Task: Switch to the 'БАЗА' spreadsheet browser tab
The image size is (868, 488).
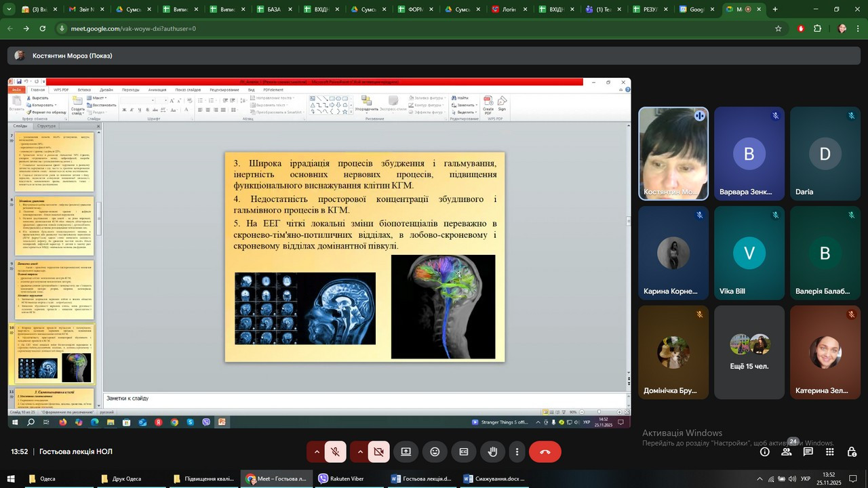Action: click(271, 9)
